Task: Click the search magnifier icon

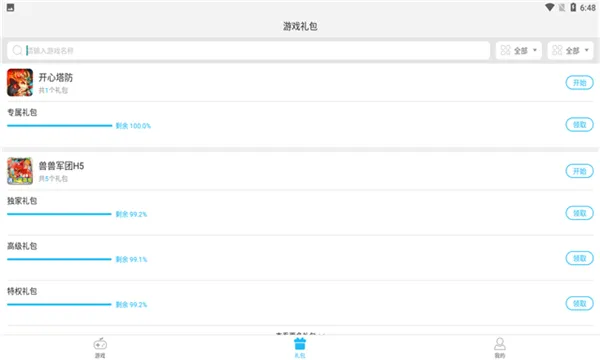Action: click(17, 50)
